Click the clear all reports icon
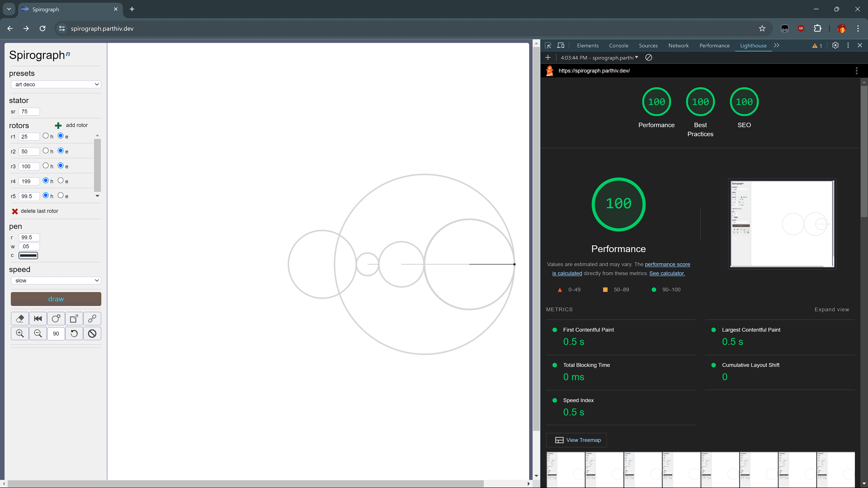Viewport: 868px width, 488px height. [x=649, y=58]
